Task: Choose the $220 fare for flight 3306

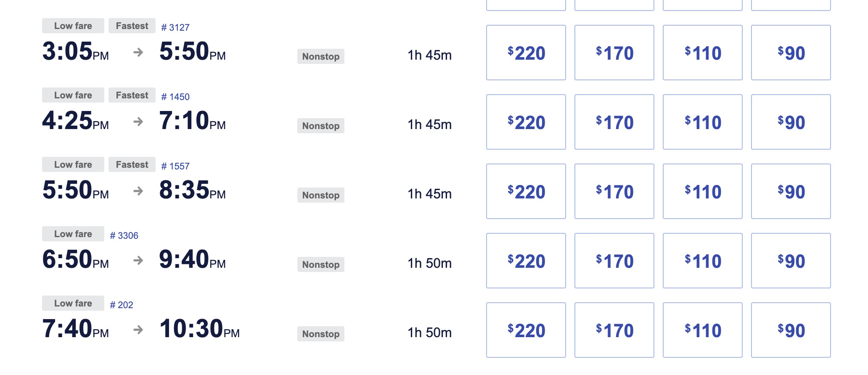Action: (526, 261)
